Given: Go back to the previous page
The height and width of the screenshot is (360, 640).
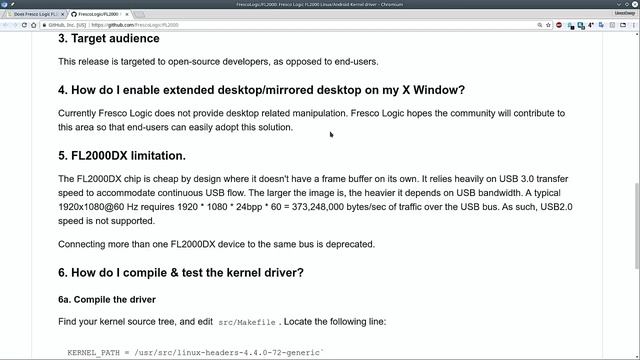Looking at the screenshot, I should point(6,25).
